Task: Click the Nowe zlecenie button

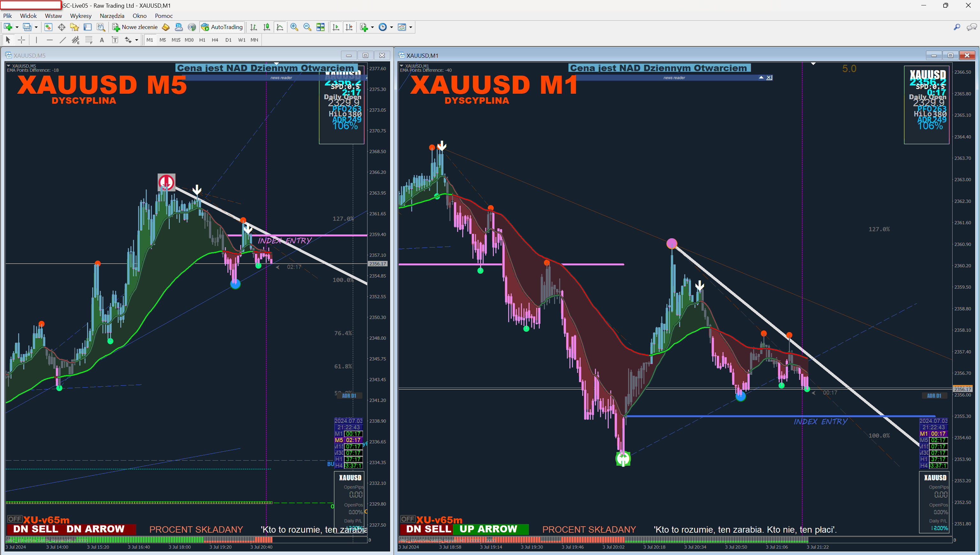Action: (135, 27)
